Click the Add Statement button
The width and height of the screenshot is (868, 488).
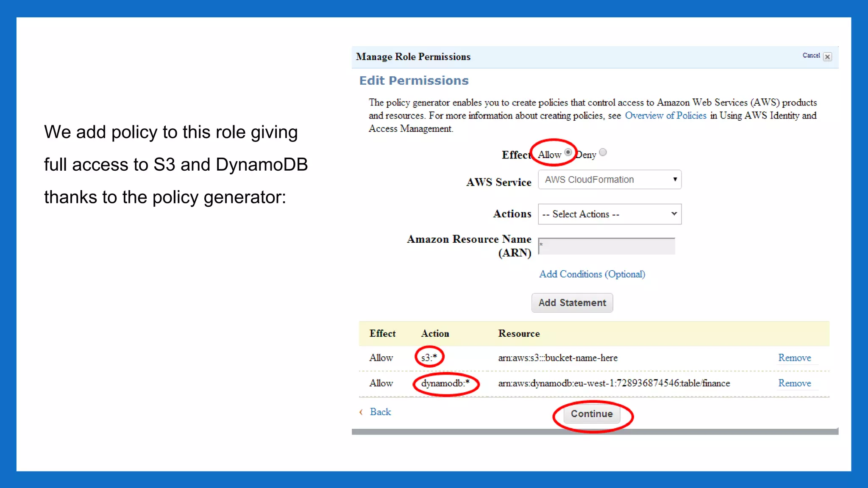click(x=572, y=303)
